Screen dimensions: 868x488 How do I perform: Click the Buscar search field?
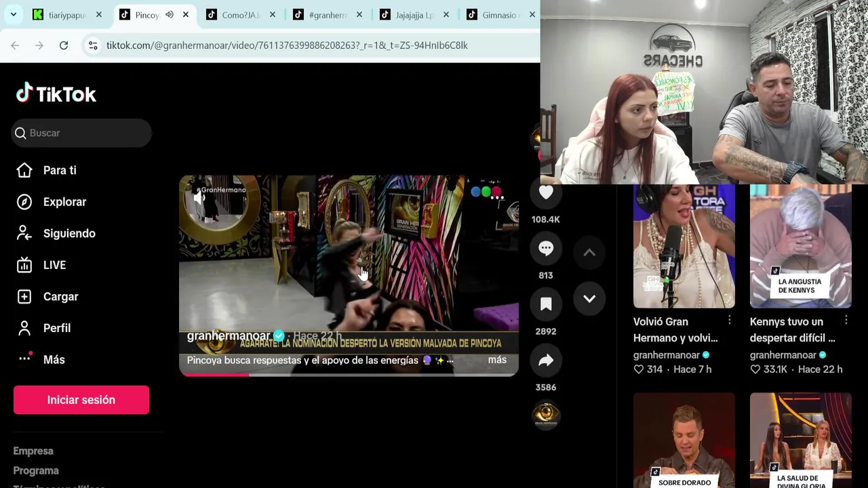81,133
